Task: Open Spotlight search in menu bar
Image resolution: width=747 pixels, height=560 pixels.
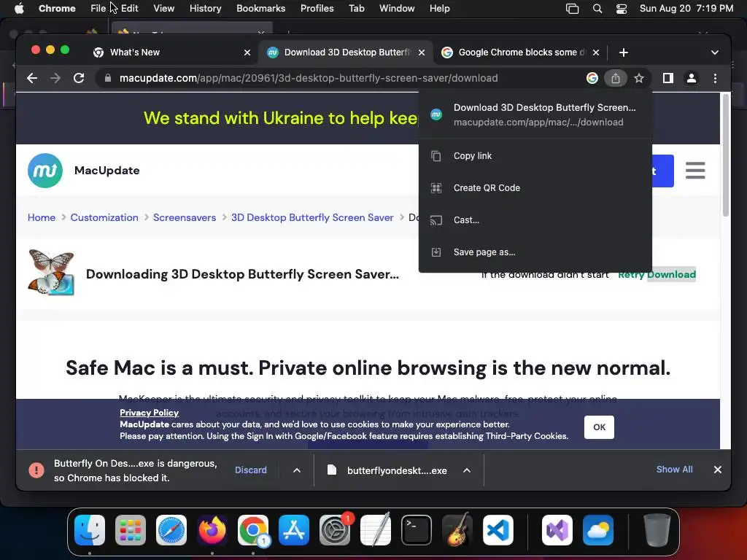Action: [597, 9]
